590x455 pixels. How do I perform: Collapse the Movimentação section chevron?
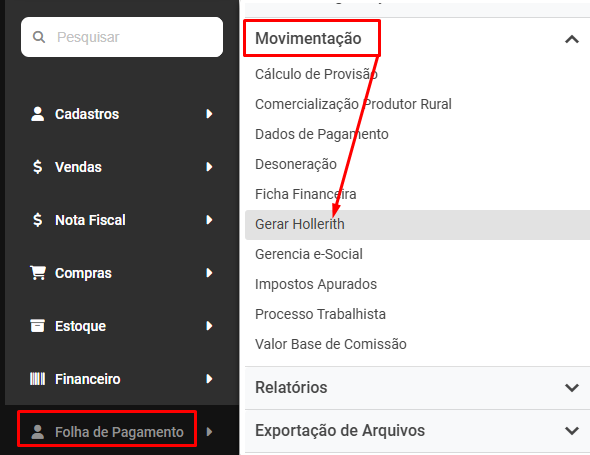tap(572, 39)
